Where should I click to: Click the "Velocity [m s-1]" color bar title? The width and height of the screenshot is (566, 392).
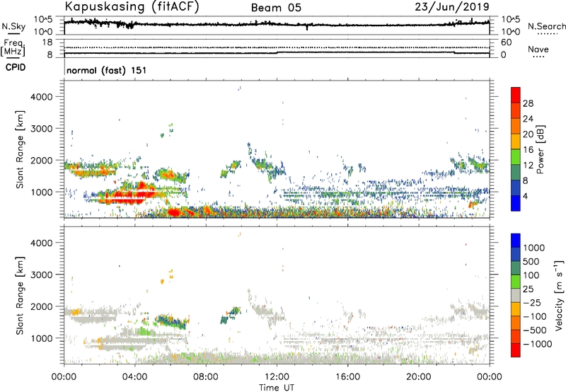coord(559,295)
